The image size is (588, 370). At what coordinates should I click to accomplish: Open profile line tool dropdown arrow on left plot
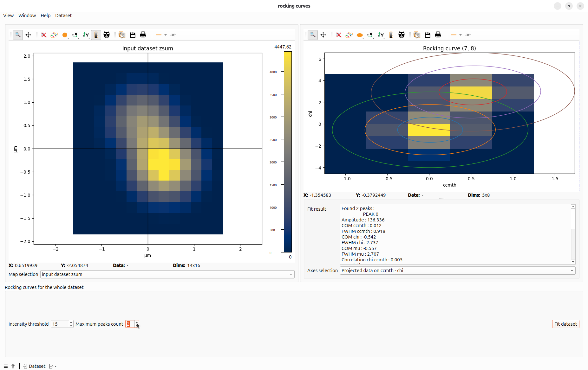(166, 35)
